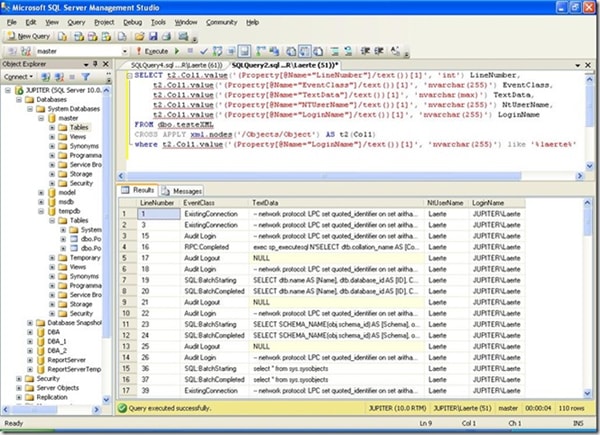Select the Results tab

click(x=138, y=190)
